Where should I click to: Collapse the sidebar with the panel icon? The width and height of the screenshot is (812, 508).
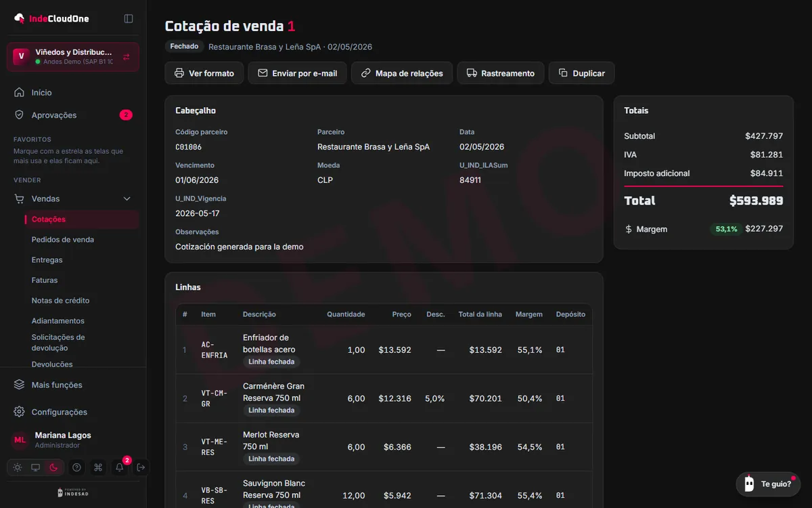tap(129, 18)
